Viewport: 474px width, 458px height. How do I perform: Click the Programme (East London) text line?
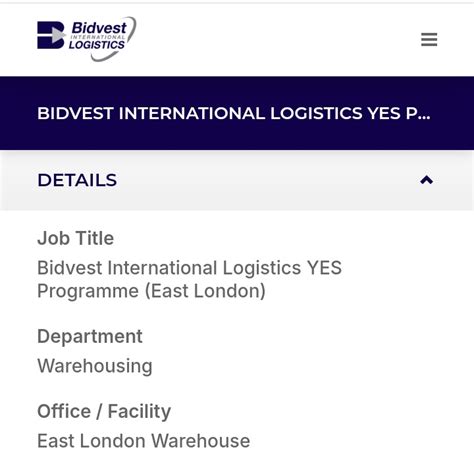[151, 291]
